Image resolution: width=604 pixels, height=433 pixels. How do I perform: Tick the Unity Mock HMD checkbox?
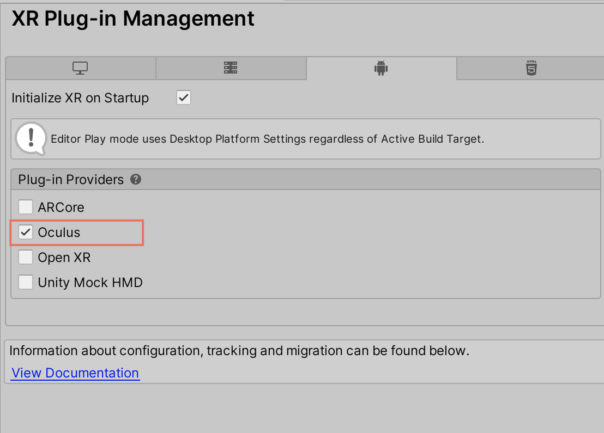point(26,282)
